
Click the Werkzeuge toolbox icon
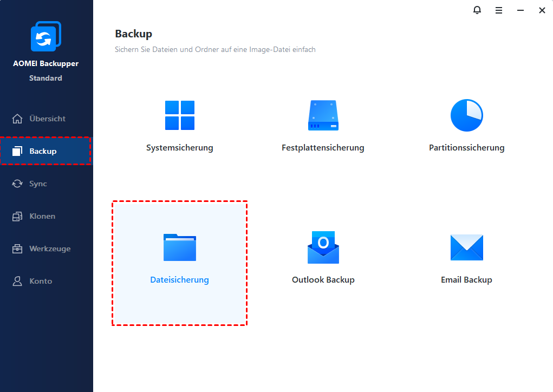[17, 249]
